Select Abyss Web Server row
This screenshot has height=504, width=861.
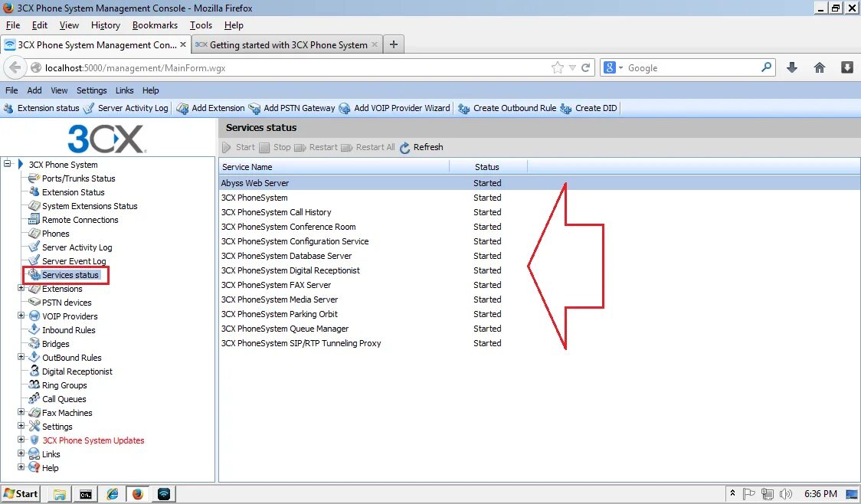(x=539, y=183)
